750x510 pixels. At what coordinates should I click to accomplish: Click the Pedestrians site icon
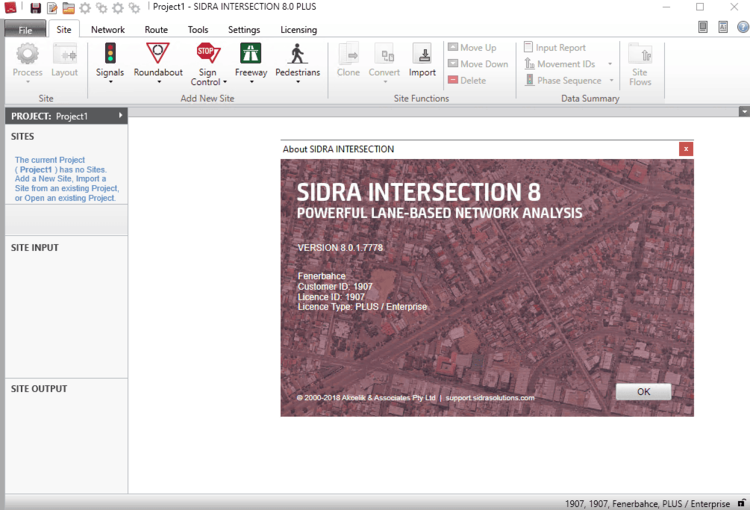click(x=297, y=53)
